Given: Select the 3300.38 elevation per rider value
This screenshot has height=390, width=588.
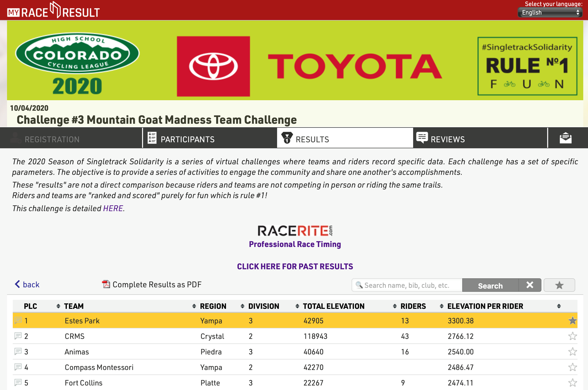Looking at the screenshot, I should [x=461, y=321].
